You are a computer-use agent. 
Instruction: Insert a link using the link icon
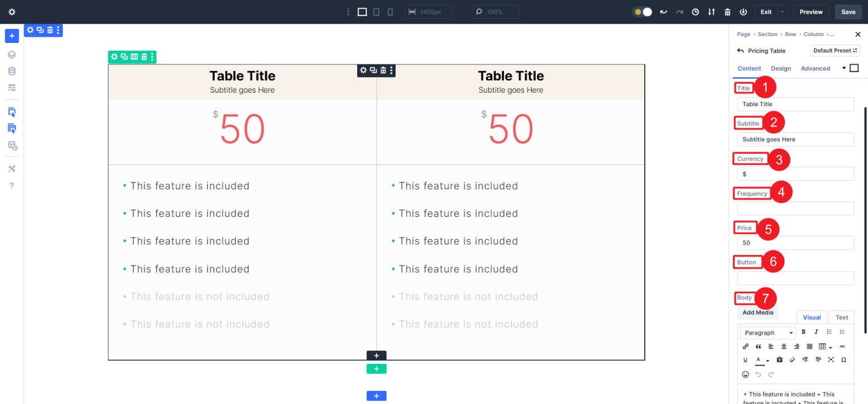tap(745, 346)
